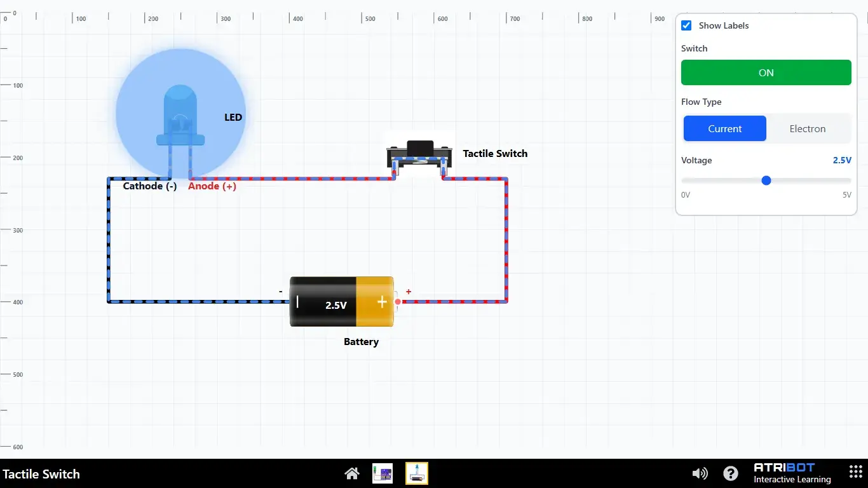Click the LED label text
The image size is (868, 488).
point(233,117)
